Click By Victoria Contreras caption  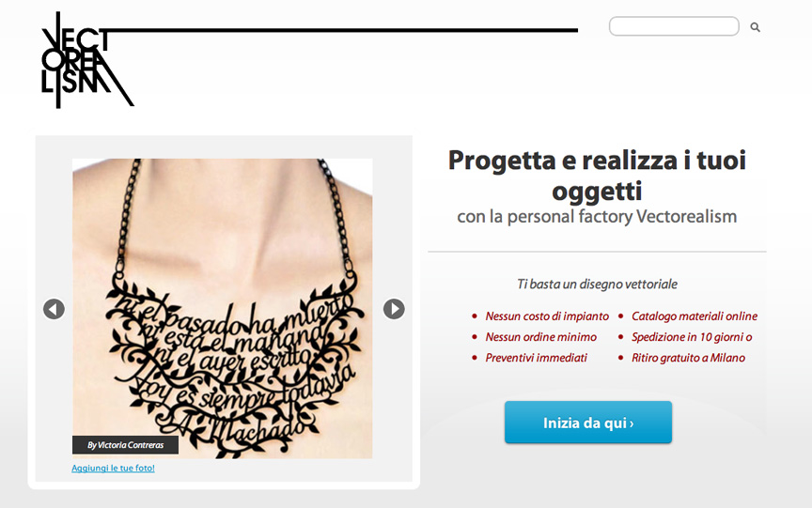pos(125,445)
